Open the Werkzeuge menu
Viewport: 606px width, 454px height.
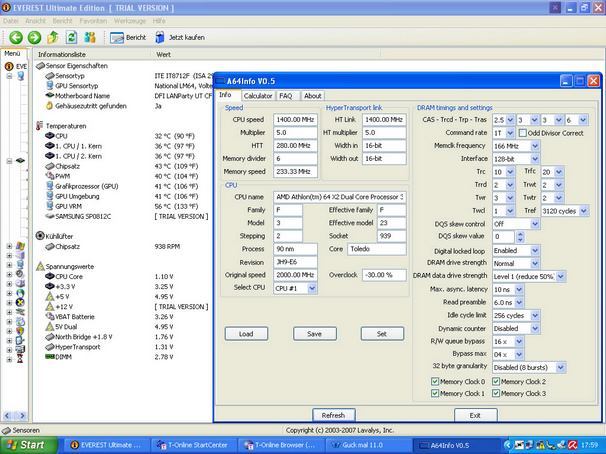point(132,19)
